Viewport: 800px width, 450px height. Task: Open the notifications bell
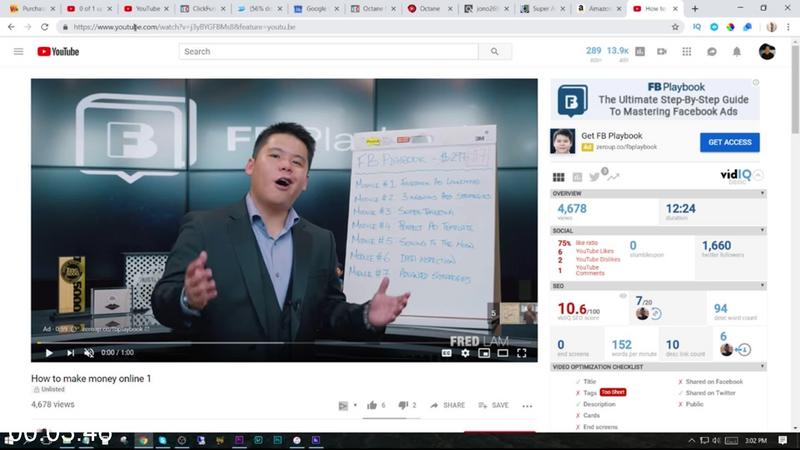coord(737,52)
